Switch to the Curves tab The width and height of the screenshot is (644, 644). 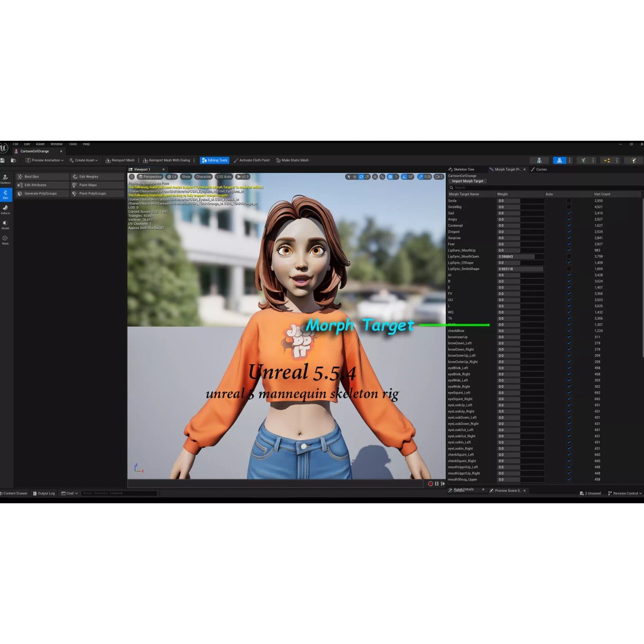click(x=539, y=169)
